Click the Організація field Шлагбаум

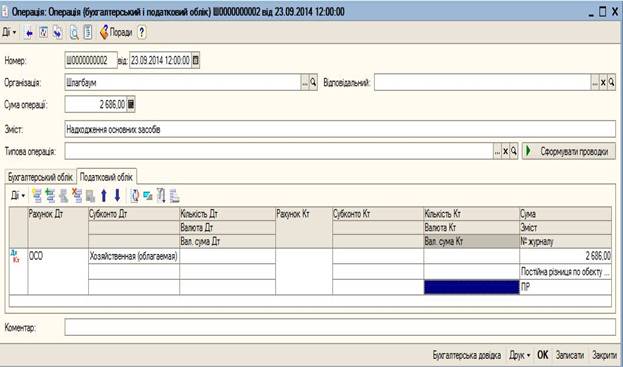pos(182,83)
